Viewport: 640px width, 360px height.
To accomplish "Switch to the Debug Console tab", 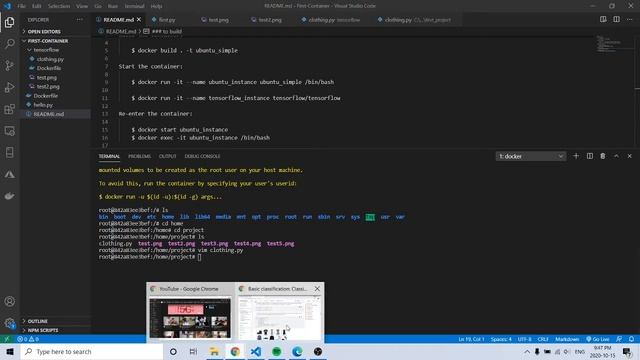I will coord(202,156).
